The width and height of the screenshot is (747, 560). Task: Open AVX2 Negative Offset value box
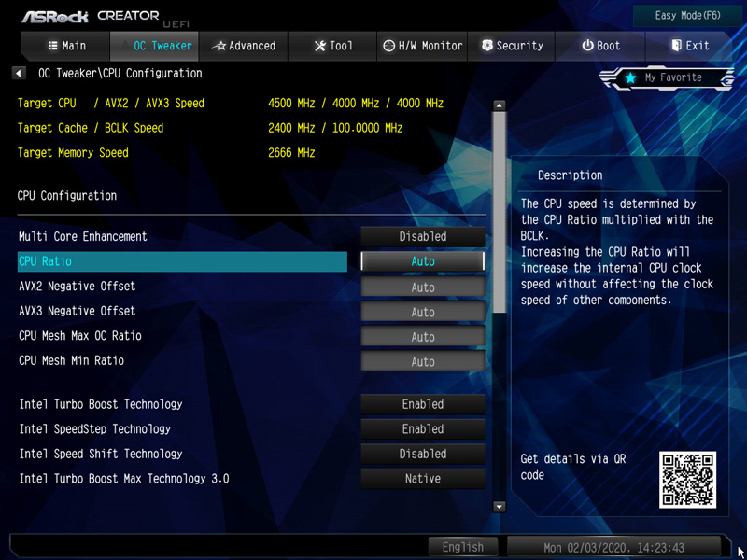[x=423, y=287]
